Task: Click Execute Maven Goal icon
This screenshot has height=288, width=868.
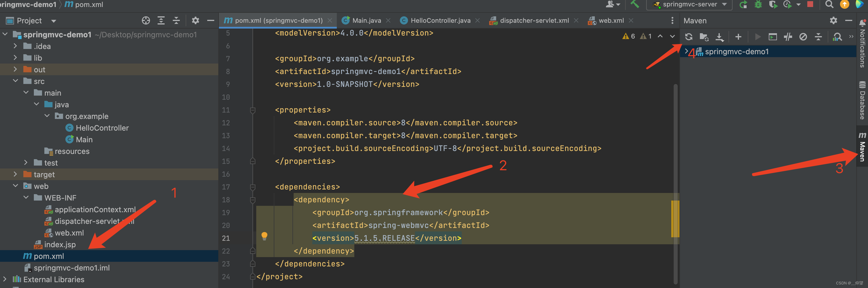Action: pyautogui.click(x=772, y=37)
